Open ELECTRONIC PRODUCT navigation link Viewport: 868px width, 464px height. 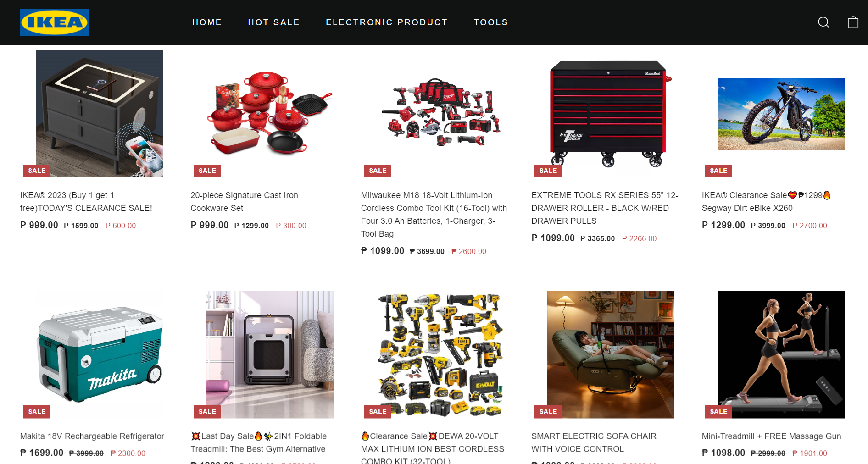[x=387, y=22]
